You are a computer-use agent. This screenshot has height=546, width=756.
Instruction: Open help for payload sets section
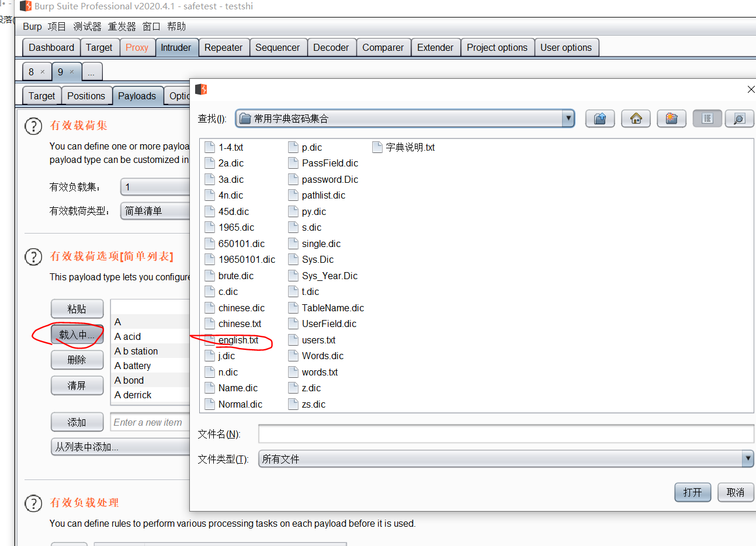coord(33,126)
